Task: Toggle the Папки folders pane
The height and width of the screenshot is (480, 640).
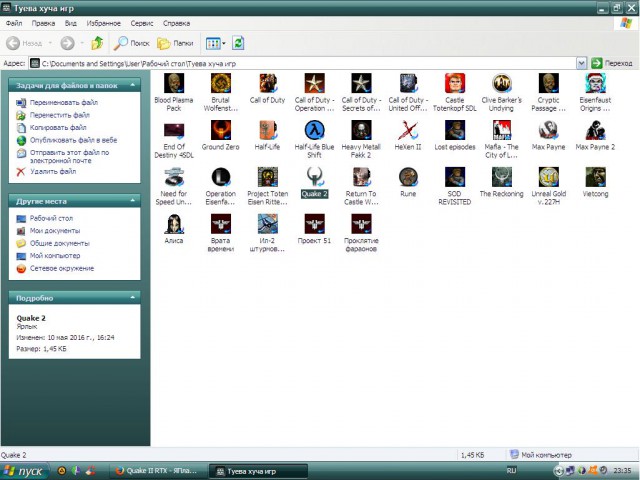Action: tap(175, 43)
